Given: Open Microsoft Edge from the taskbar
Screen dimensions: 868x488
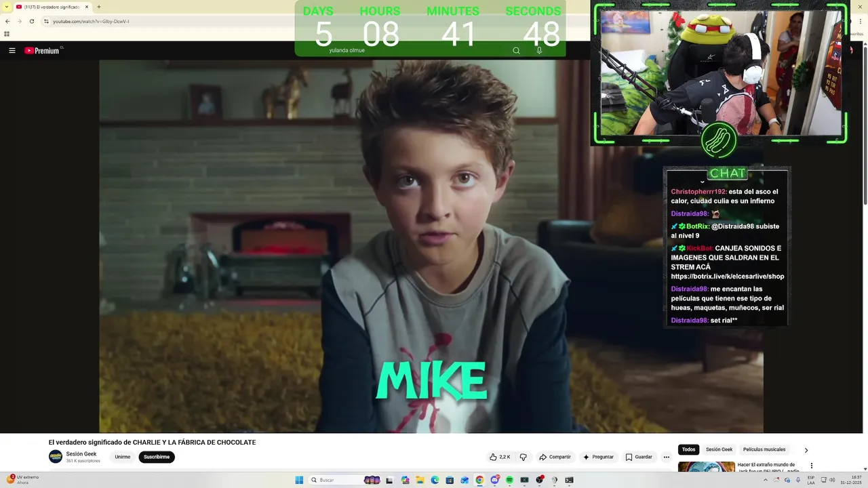Looking at the screenshot, I should (435, 480).
